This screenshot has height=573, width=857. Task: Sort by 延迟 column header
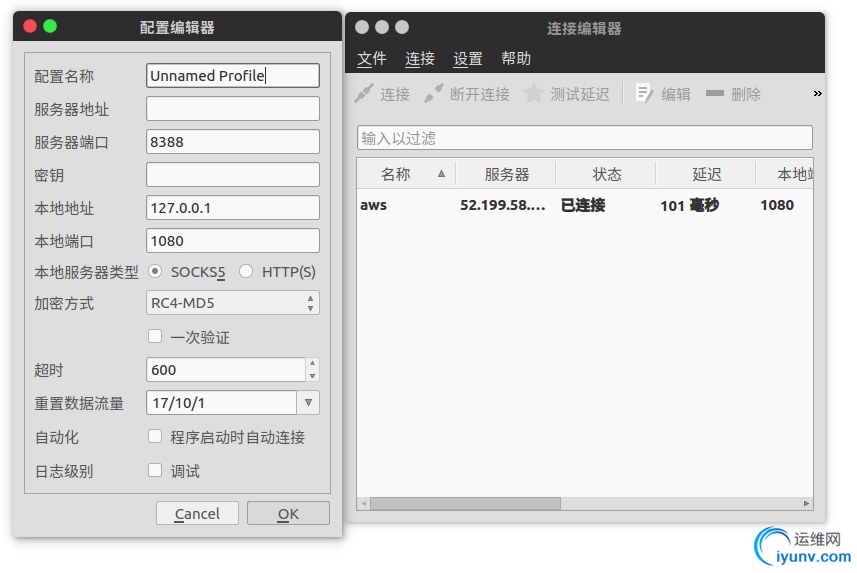pyautogui.click(x=706, y=174)
